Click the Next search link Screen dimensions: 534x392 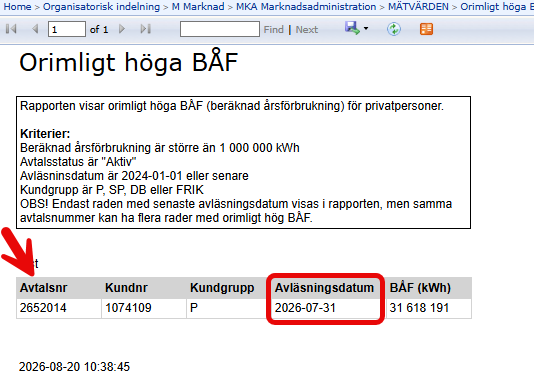[x=307, y=30]
